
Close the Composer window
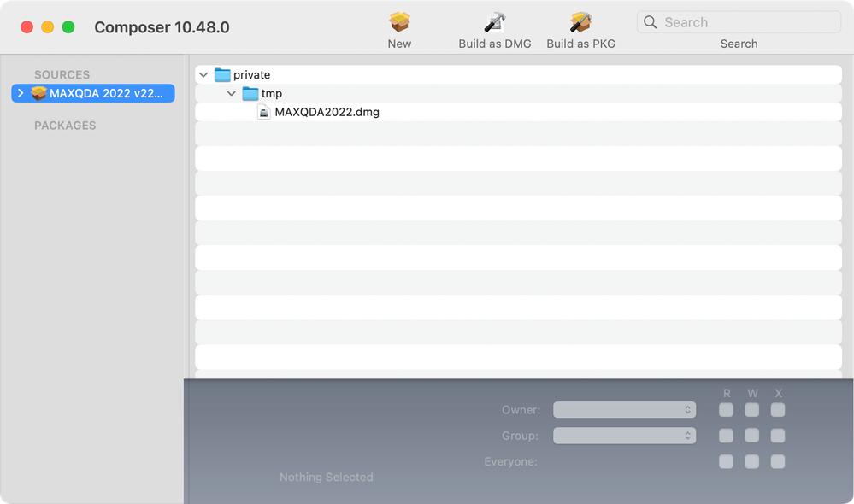point(27,26)
